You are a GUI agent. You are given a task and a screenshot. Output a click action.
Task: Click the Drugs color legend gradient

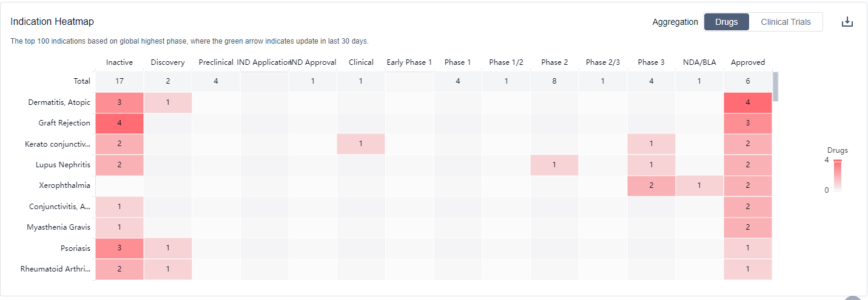pos(837,175)
